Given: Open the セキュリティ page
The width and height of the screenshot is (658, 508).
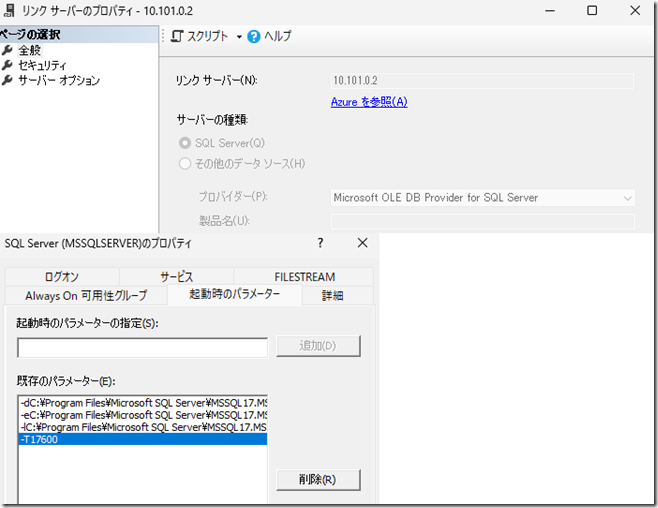Looking at the screenshot, I should pos(42,65).
